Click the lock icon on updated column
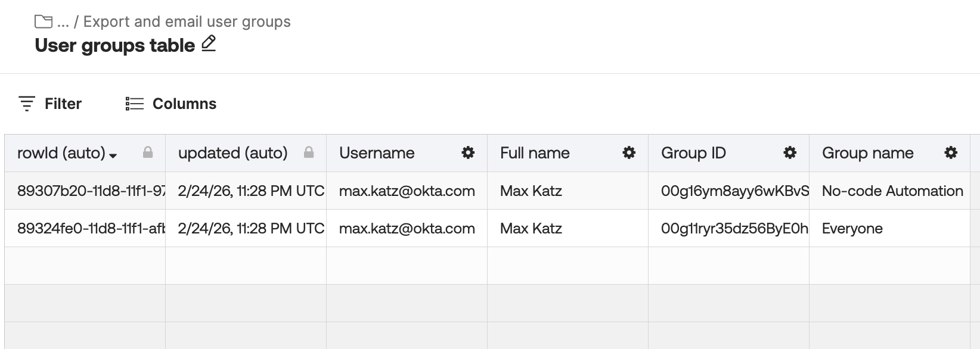 (309, 153)
